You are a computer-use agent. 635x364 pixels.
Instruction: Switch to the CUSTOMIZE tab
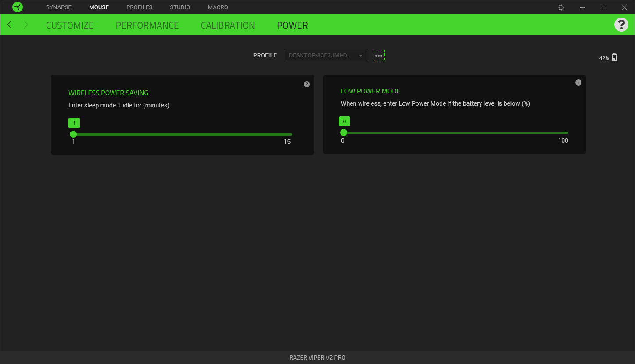tap(70, 25)
